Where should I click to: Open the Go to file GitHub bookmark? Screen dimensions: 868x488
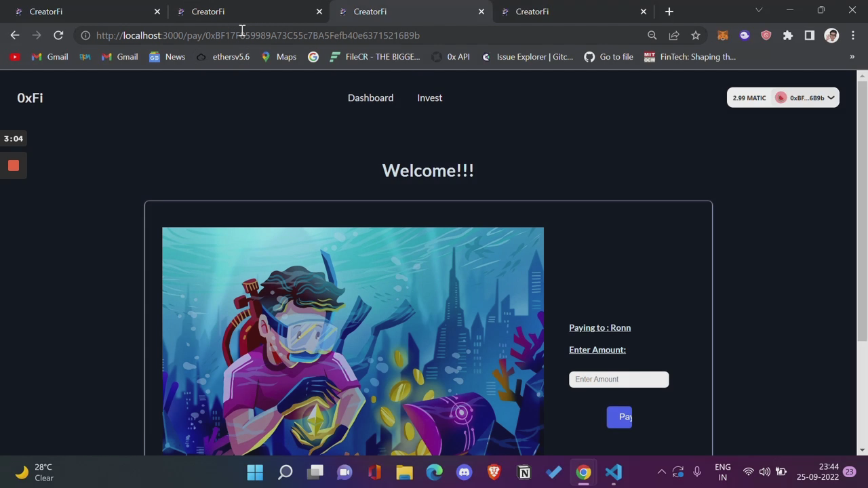point(608,57)
